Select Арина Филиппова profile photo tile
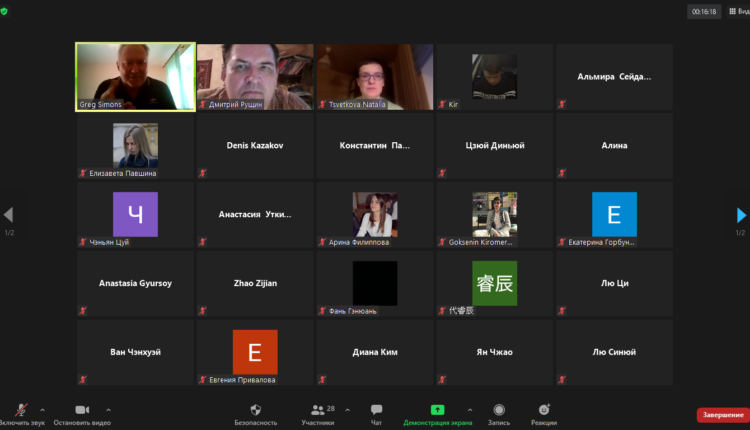 pyautogui.click(x=375, y=214)
